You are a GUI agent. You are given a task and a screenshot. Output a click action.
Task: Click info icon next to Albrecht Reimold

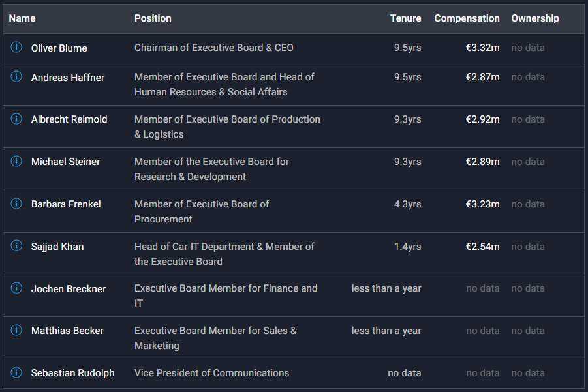click(x=16, y=119)
